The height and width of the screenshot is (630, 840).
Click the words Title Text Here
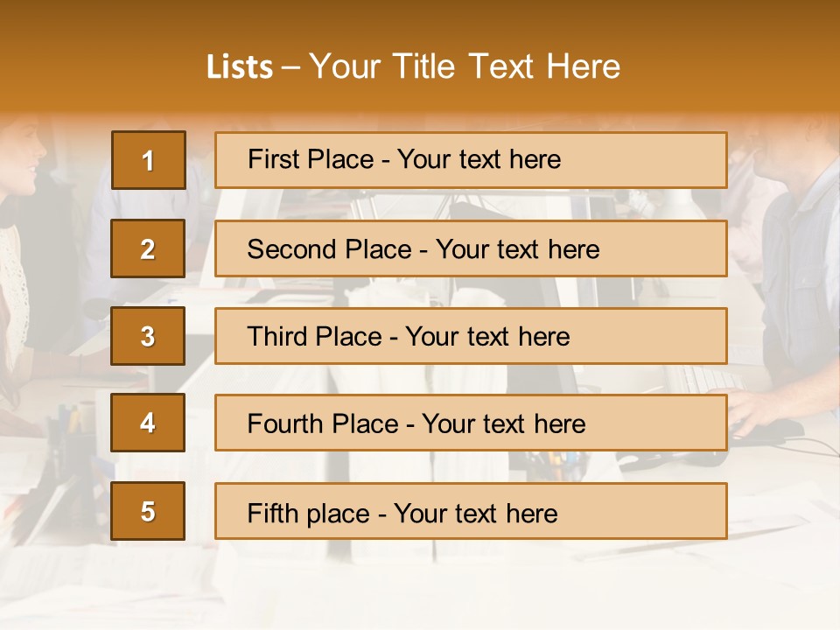pos(507,66)
